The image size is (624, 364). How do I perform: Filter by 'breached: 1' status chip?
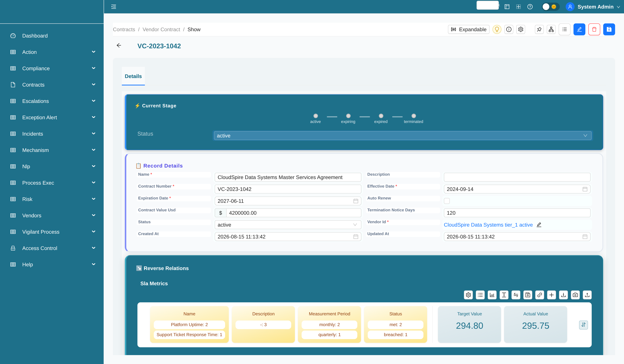click(x=395, y=334)
